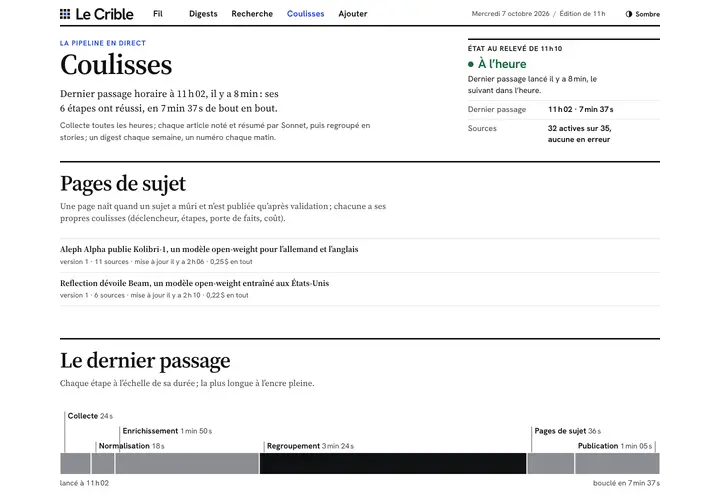Go to the Digests section
This screenshot has height=500, width=720.
[x=203, y=14]
